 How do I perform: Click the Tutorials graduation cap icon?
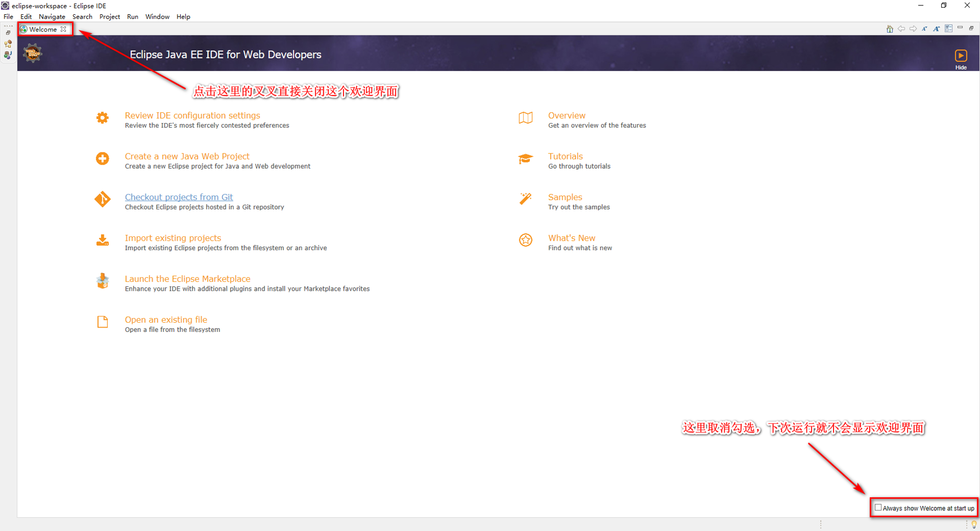pos(526,158)
